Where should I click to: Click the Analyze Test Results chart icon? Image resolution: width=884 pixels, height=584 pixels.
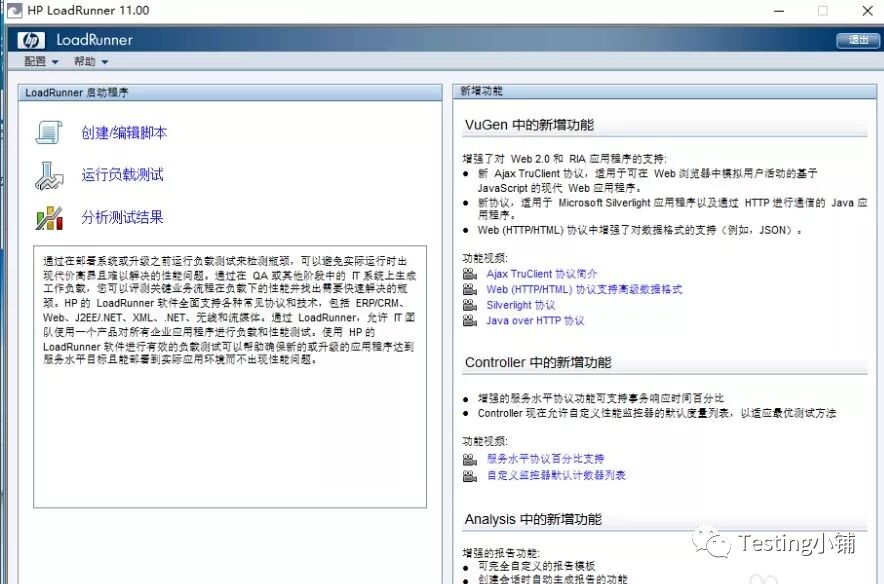49,218
